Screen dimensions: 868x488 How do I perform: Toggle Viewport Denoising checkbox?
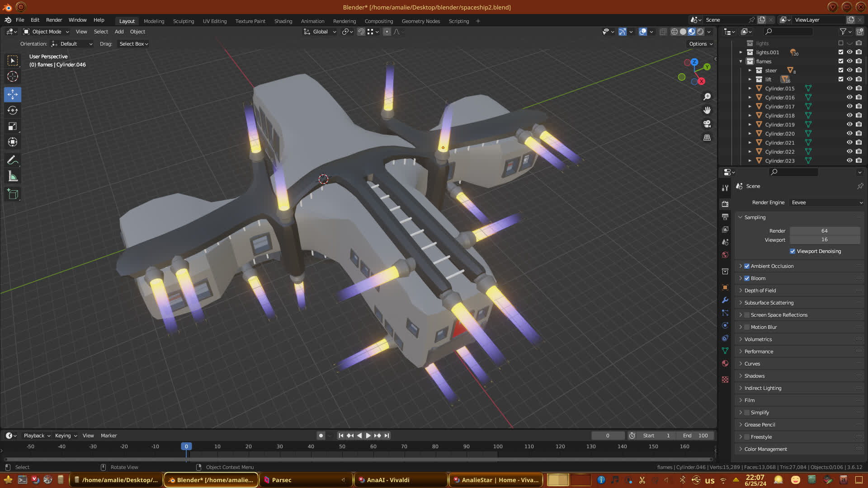point(793,251)
